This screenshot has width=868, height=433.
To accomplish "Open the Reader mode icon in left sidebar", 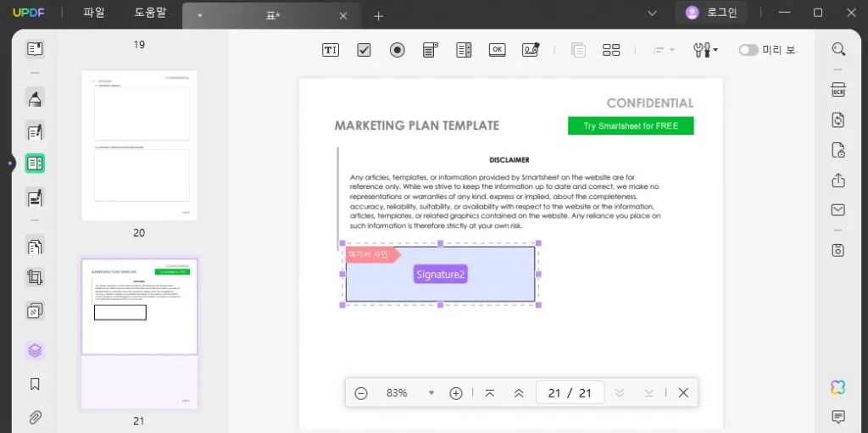I will [35, 49].
